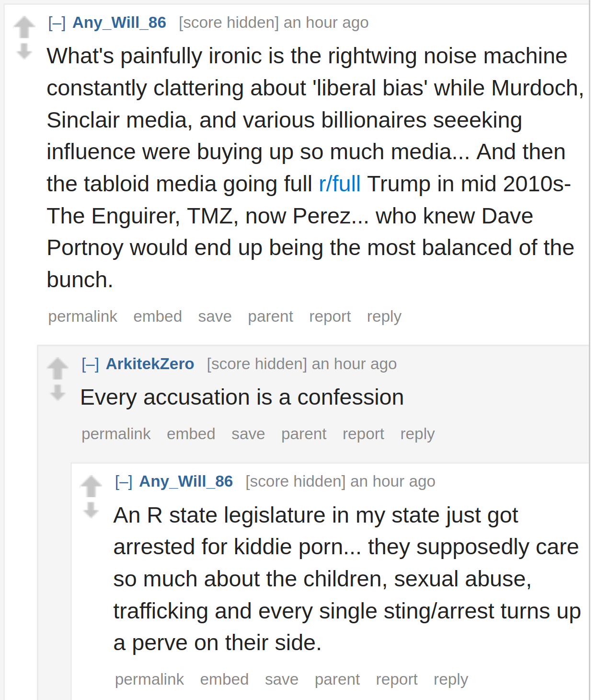Open the r/full subreddit link
Image resolution: width=597 pixels, height=700 pixels.
point(340,184)
